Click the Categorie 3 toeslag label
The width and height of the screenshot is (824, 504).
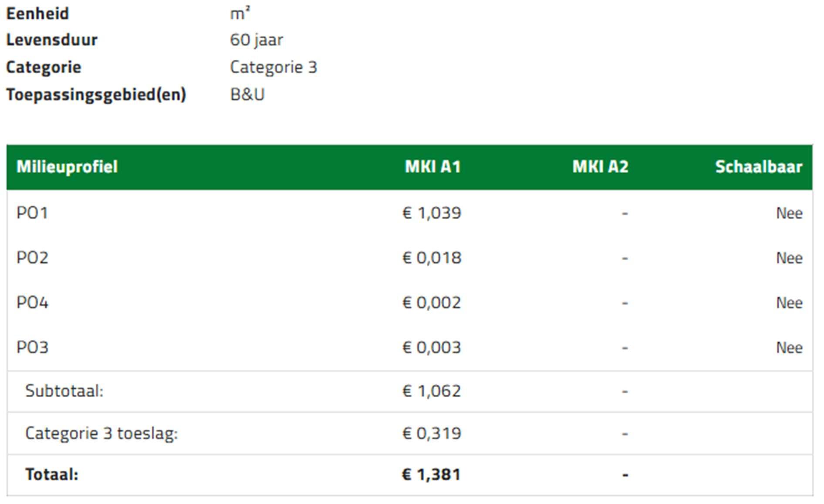click(101, 433)
